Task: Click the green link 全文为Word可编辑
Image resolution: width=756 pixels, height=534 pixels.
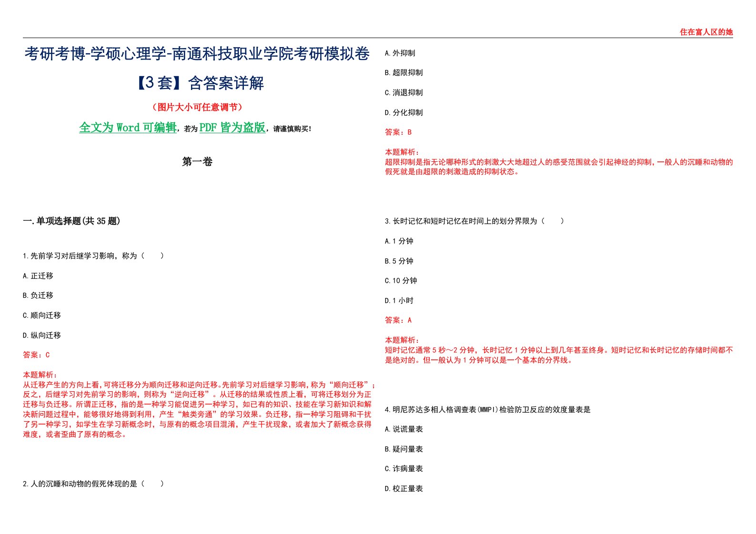Action: [x=128, y=128]
